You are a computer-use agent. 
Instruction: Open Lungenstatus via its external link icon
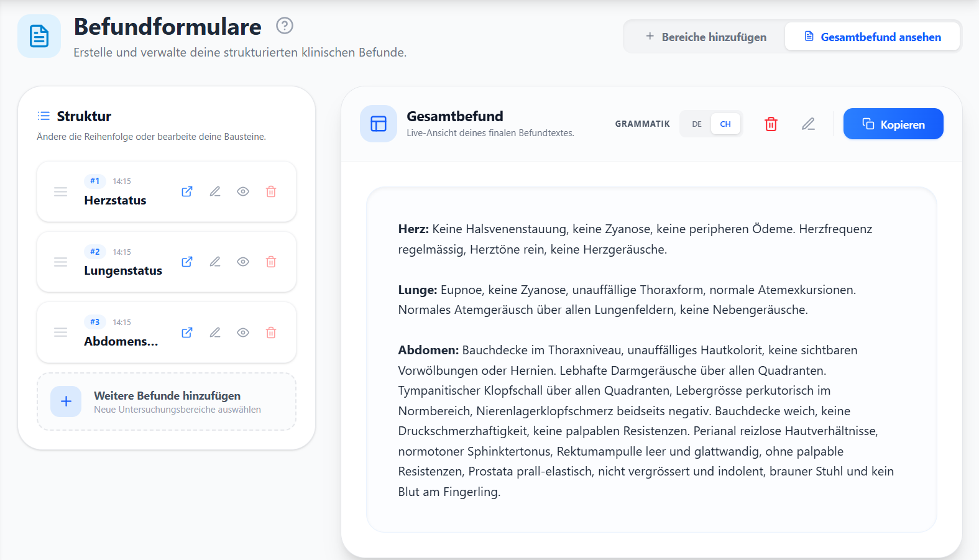pyautogui.click(x=186, y=262)
